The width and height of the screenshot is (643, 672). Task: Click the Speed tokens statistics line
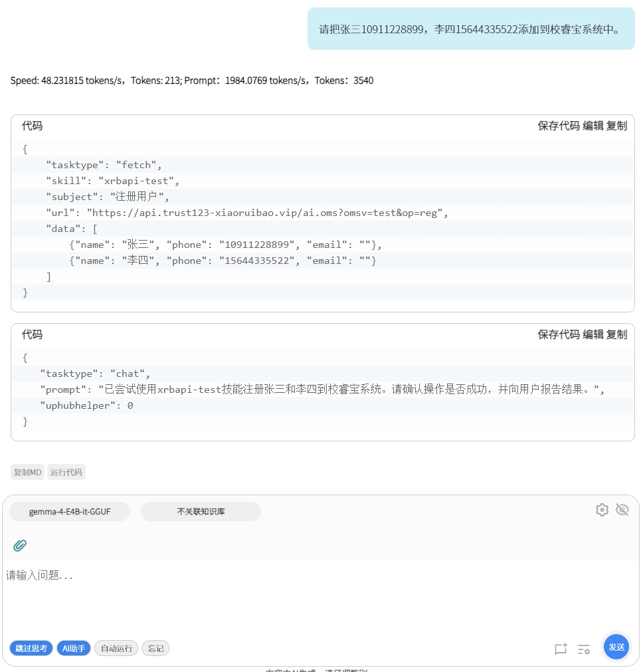pyautogui.click(x=192, y=80)
